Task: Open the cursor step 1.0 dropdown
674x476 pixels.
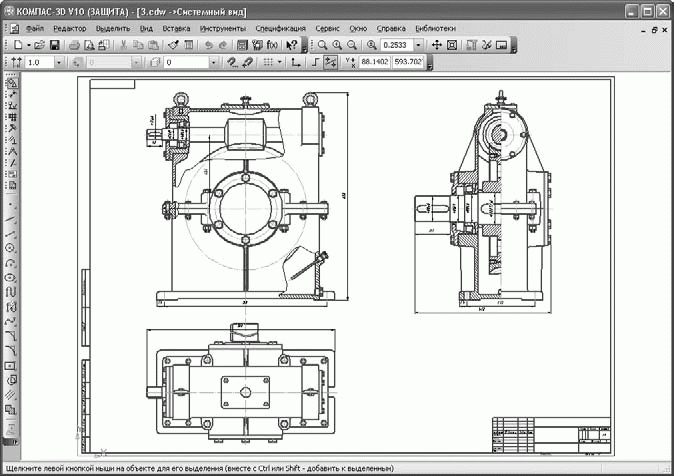Action: [x=59, y=63]
